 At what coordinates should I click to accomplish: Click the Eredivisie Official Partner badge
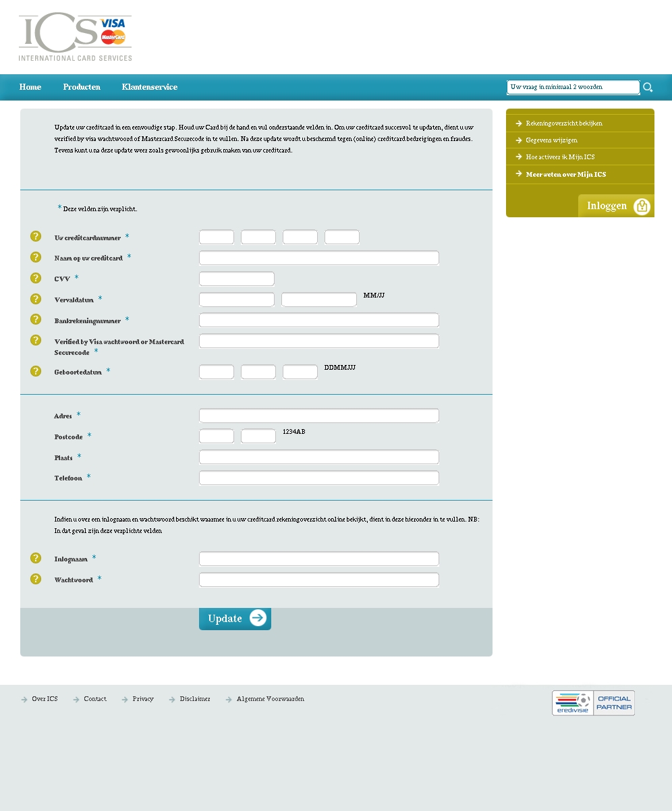pos(593,703)
